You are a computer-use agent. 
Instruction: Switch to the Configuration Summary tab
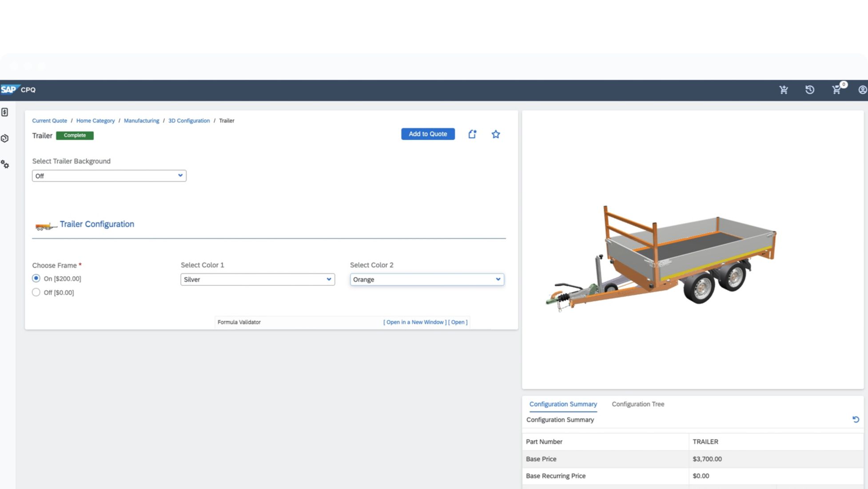point(563,404)
